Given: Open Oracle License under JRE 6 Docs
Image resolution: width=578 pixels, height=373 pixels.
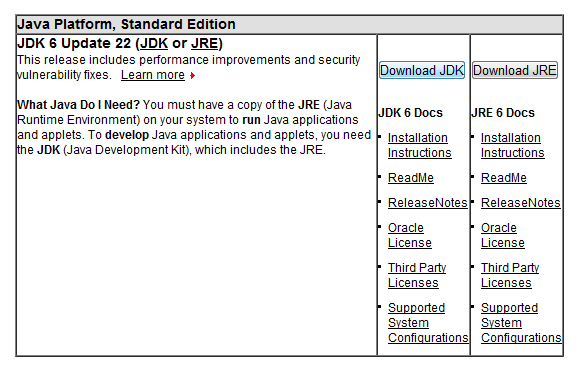Looking at the screenshot, I should tap(502, 235).
